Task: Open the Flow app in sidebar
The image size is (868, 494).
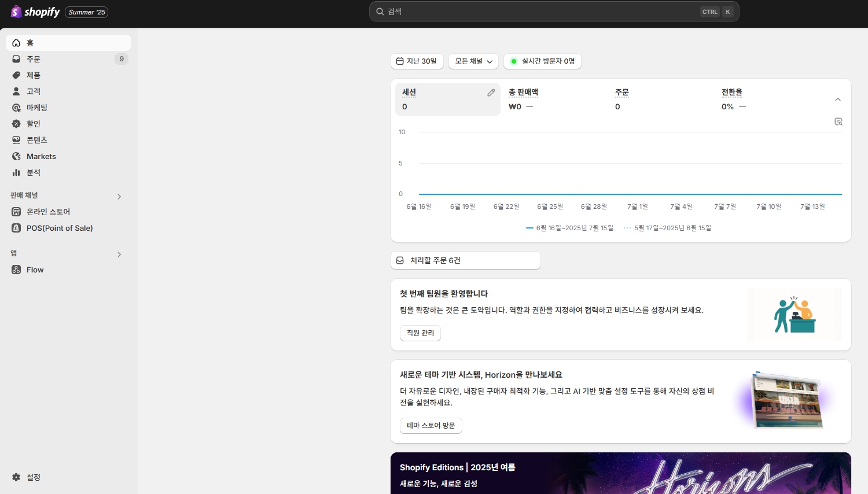Action: click(x=35, y=270)
